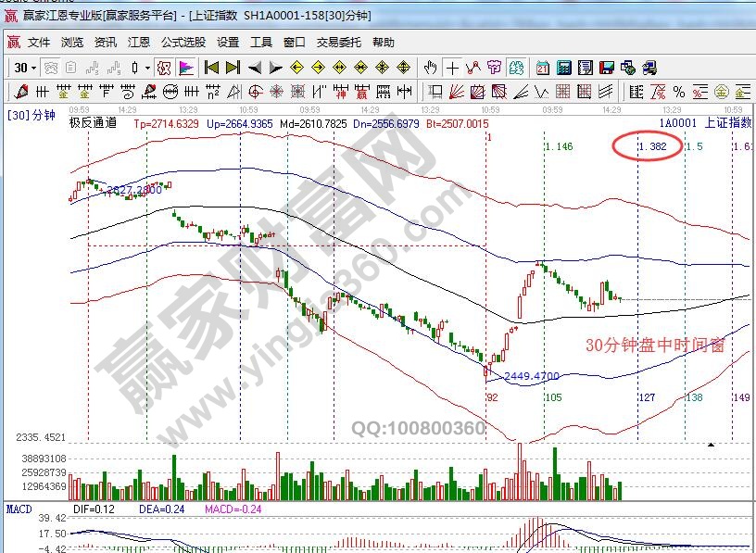
Task: Open the calendar icon showing 21
Action: (x=542, y=68)
